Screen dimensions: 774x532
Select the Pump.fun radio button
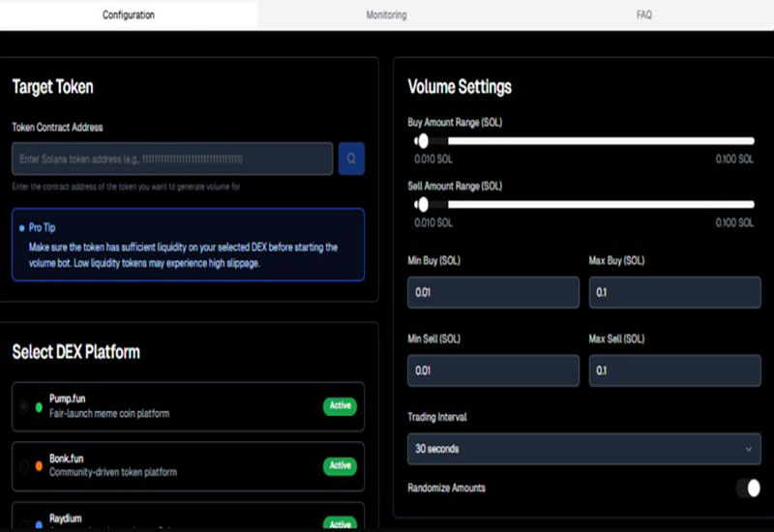(24, 407)
